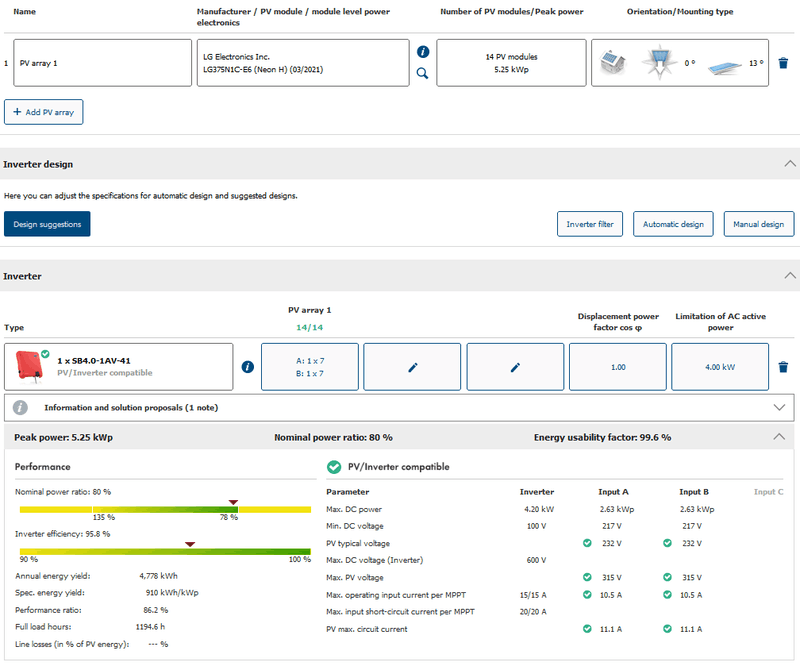Click Add PV array button
This screenshot has width=800, height=666.
(44, 112)
